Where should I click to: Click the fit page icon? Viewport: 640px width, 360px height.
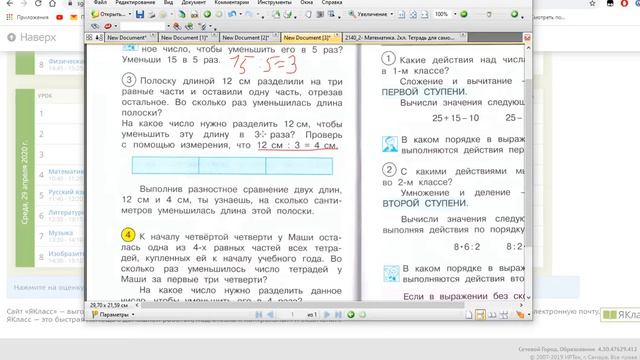pyautogui.click(x=413, y=15)
